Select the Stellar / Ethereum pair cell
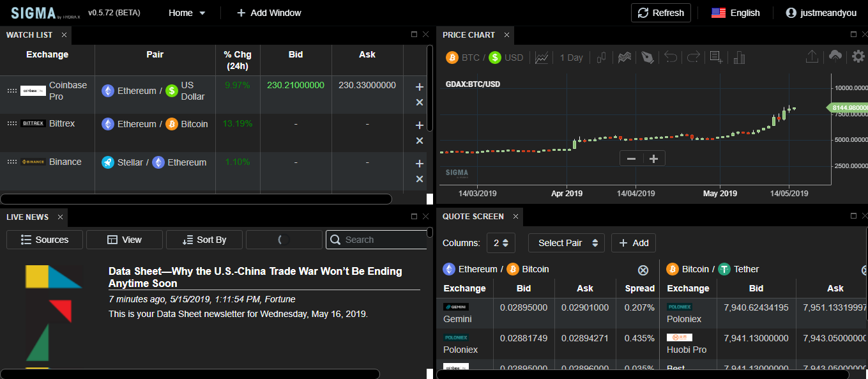This screenshot has width=868, height=379. [x=155, y=162]
